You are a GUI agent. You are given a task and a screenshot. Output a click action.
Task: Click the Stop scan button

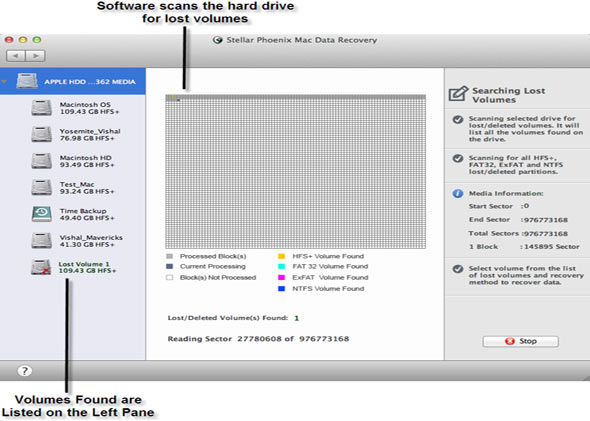521,341
